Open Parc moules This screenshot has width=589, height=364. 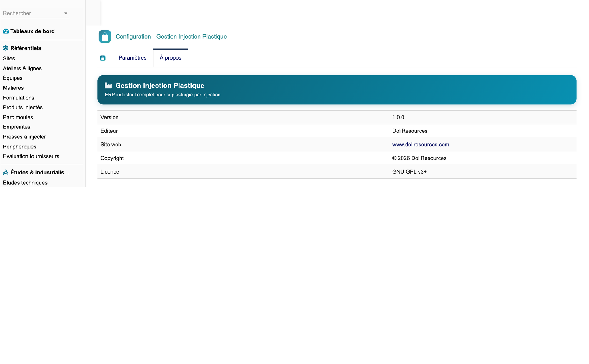click(x=18, y=117)
